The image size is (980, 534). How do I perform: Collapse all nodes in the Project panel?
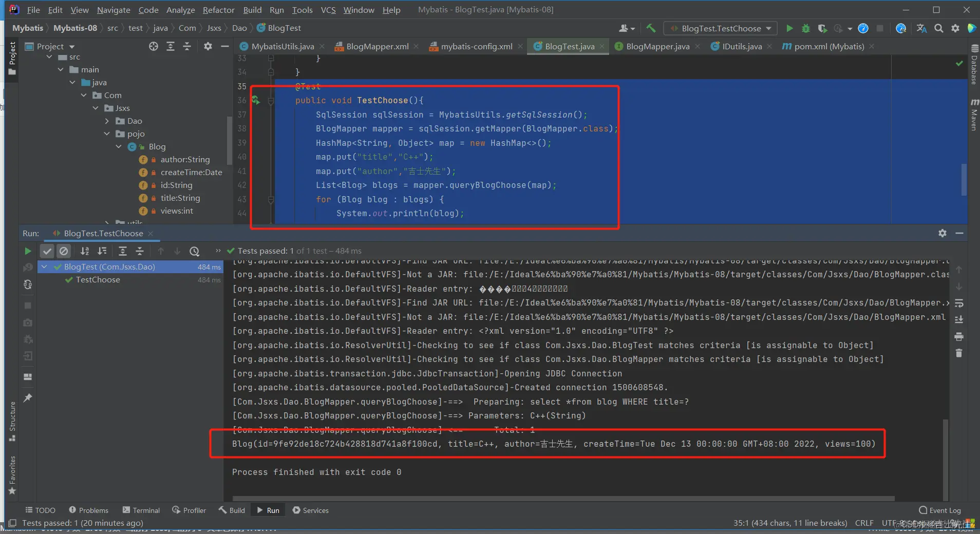click(187, 46)
